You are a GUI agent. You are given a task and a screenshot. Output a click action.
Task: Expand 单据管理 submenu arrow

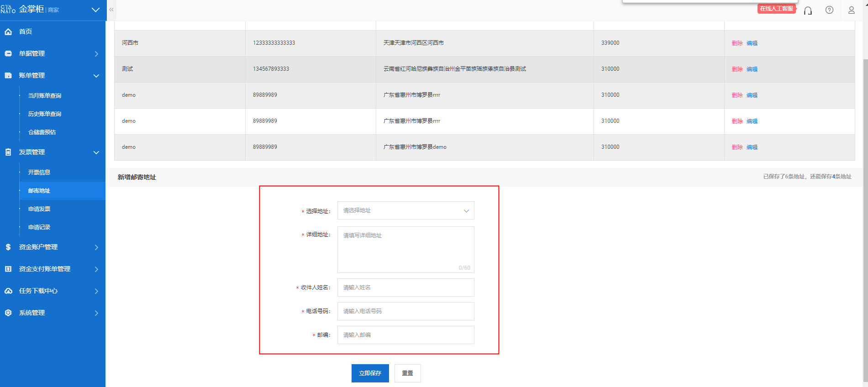[x=96, y=54]
